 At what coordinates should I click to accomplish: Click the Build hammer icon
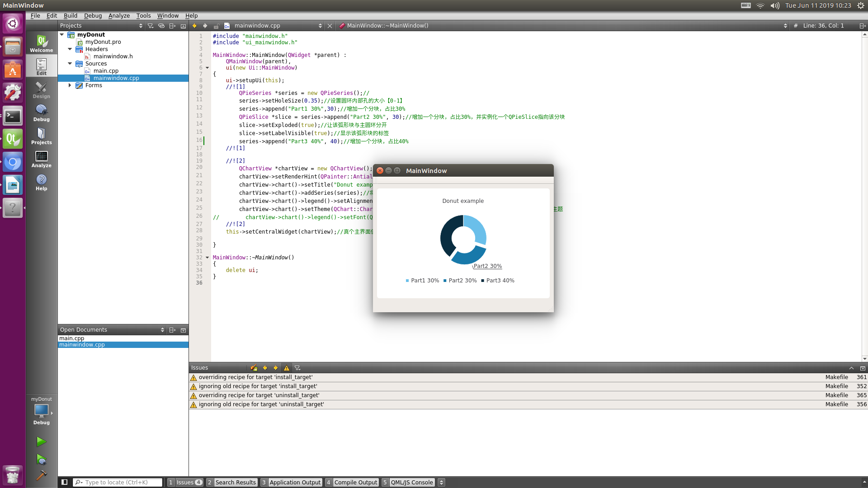click(41, 475)
